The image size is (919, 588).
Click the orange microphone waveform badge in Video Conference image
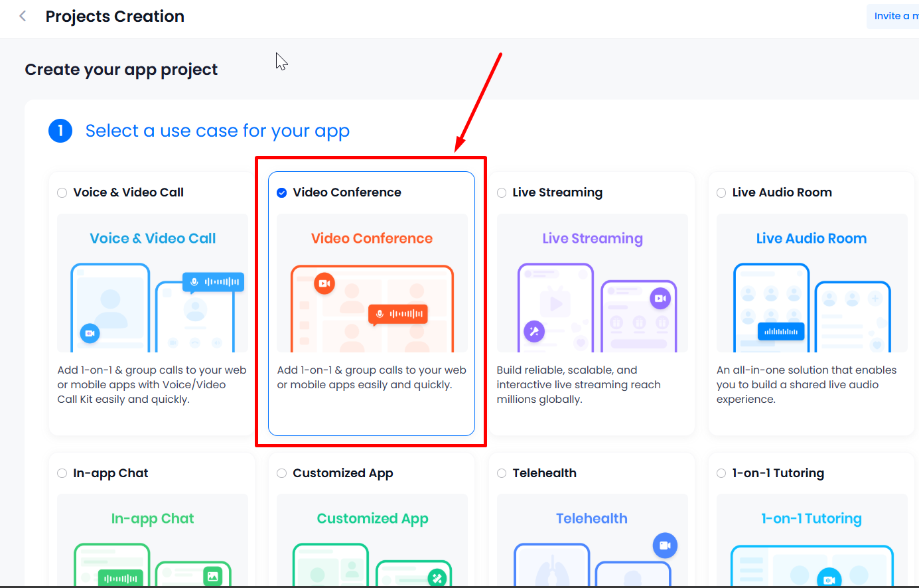[398, 314]
